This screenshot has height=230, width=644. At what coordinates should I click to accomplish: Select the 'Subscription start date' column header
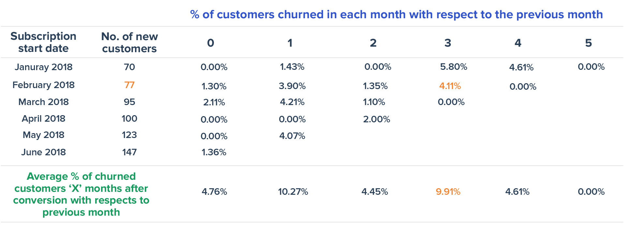click(43, 42)
